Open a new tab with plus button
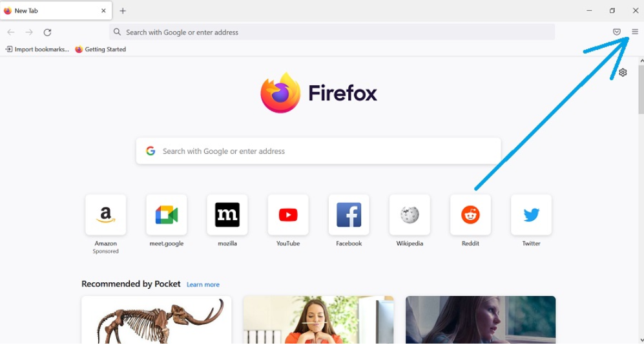644x352 pixels. click(x=122, y=11)
